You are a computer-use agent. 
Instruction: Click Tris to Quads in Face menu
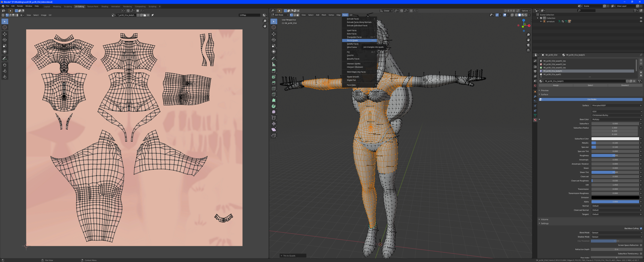pyautogui.click(x=360, y=41)
